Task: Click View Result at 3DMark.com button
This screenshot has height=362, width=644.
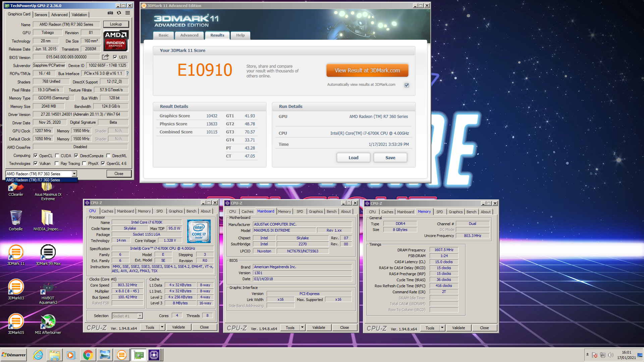Action: 367,70
